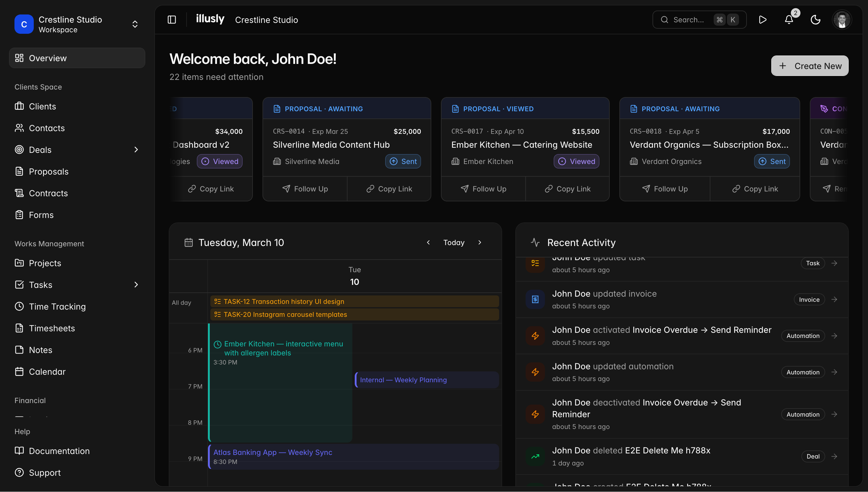868x492 pixels.
Task: Click Viewed badge on Dashboard v2 card
Action: 219,161
